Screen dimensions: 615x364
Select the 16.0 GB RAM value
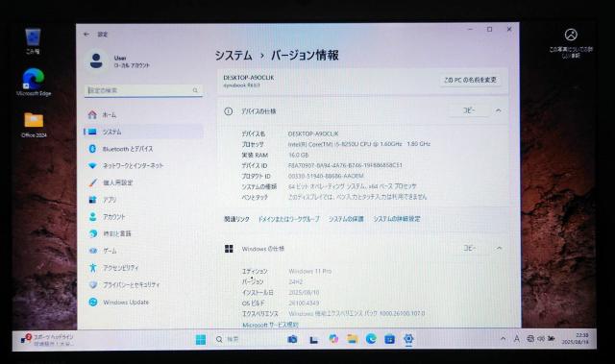[x=299, y=156]
